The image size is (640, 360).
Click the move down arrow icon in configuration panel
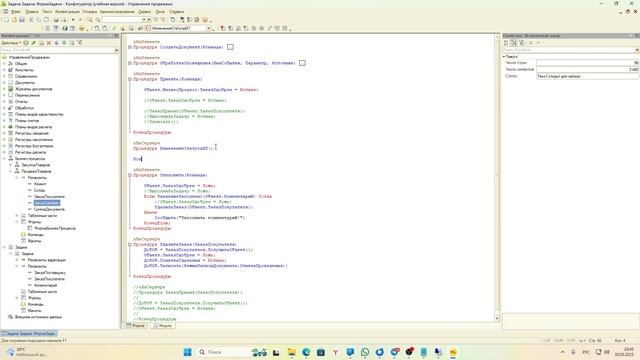(x=64, y=43)
